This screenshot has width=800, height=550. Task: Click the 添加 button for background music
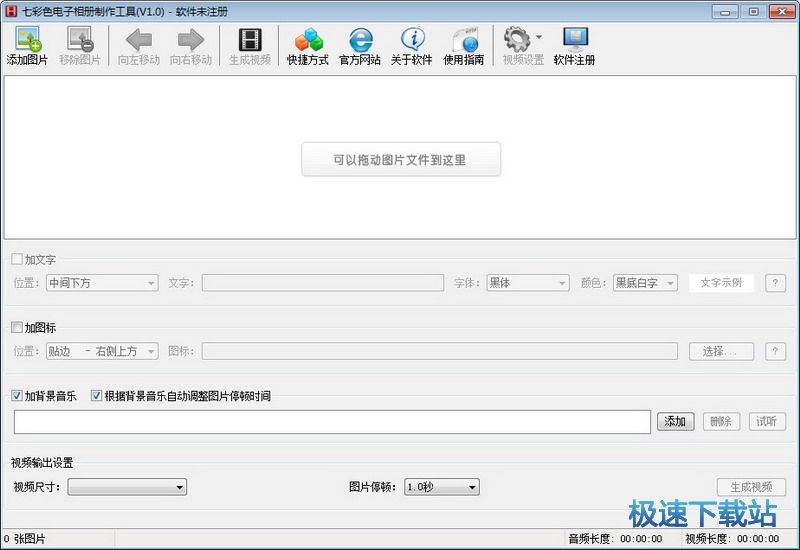click(x=675, y=422)
